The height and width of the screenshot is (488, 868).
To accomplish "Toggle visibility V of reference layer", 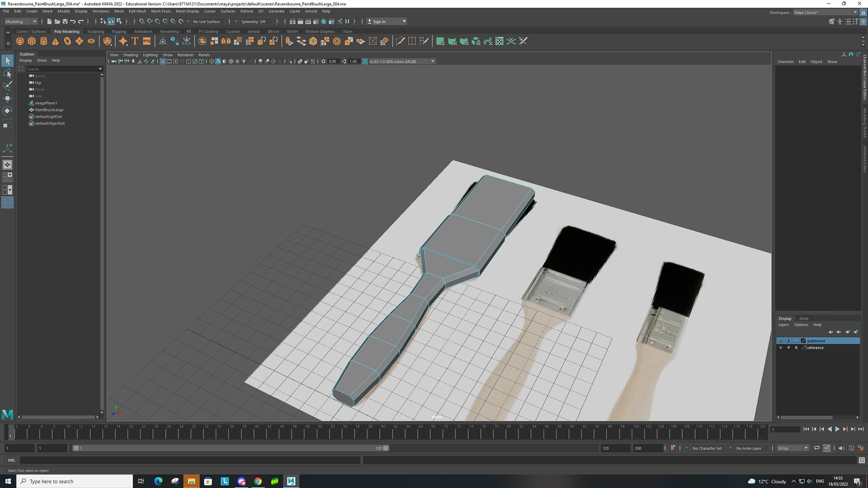I will coord(781,347).
